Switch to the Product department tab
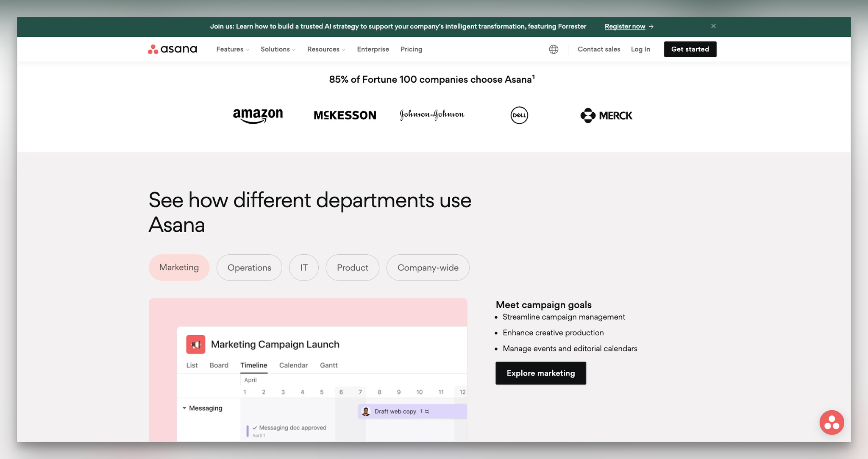868x459 pixels. 353,267
